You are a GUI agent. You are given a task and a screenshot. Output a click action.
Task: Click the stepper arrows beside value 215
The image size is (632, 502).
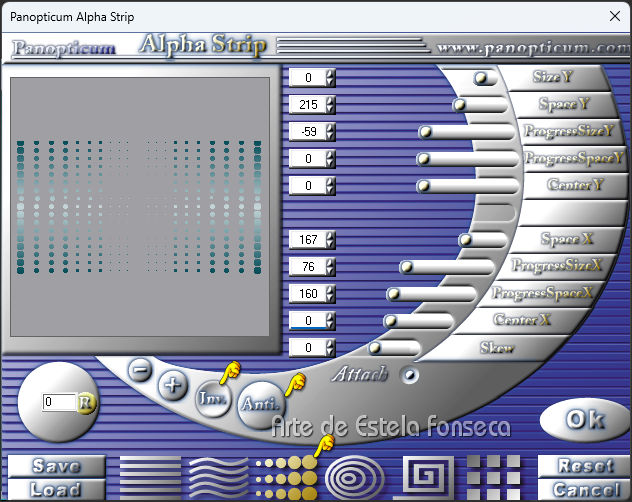click(330, 105)
